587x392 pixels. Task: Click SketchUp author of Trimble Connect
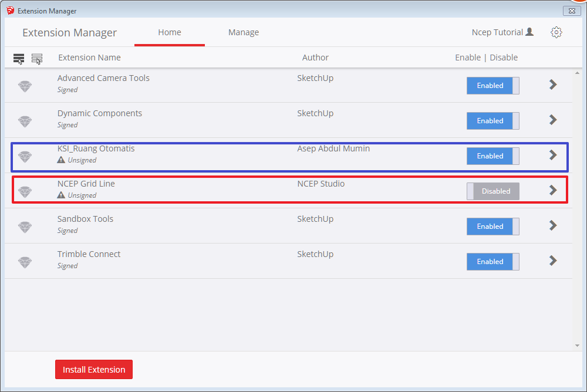pos(315,254)
